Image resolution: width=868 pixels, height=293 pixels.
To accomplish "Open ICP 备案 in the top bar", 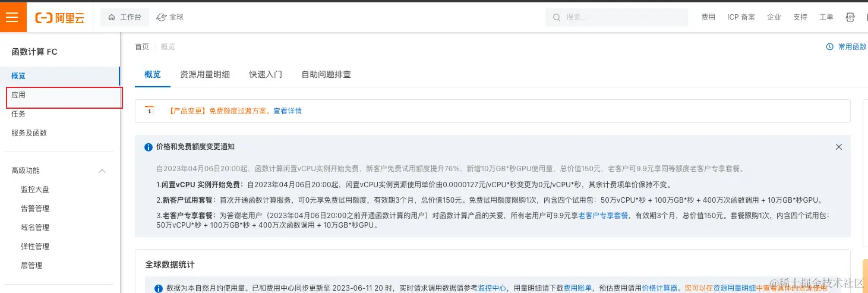I will [741, 17].
